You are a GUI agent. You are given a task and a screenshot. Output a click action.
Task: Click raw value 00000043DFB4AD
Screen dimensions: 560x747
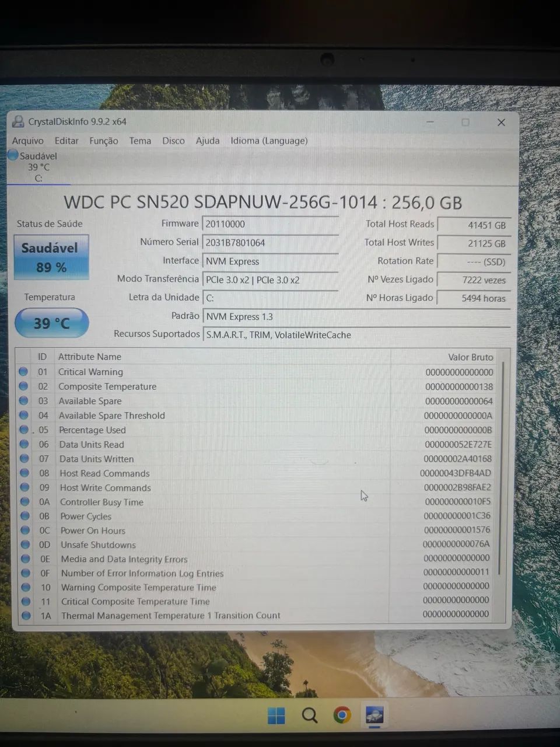pos(456,473)
